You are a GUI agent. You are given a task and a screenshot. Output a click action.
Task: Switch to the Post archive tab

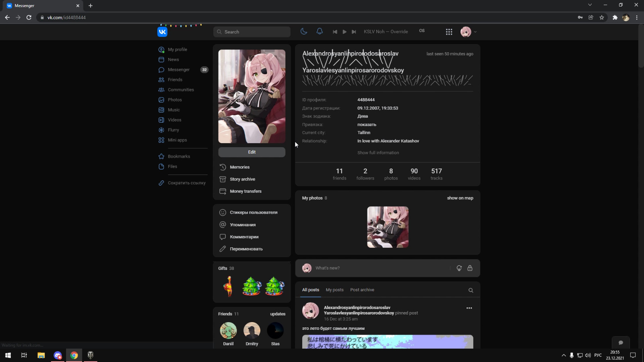pyautogui.click(x=362, y=290)
